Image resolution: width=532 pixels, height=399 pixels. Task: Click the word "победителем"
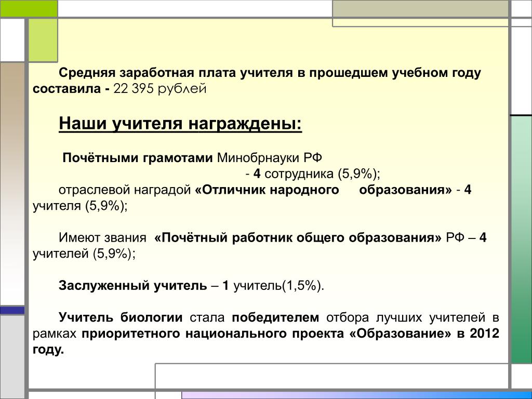coord(275,318)
